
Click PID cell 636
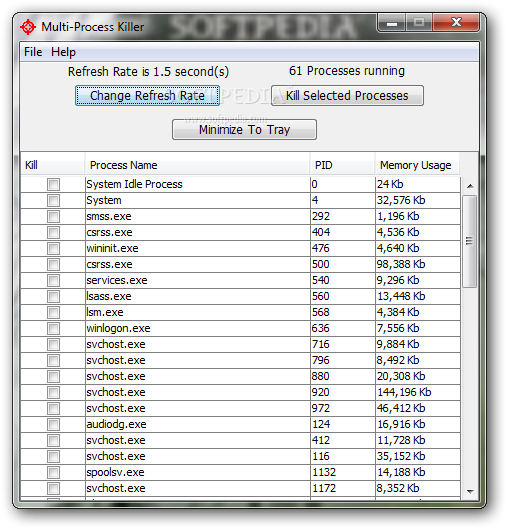tap(320, 328)
